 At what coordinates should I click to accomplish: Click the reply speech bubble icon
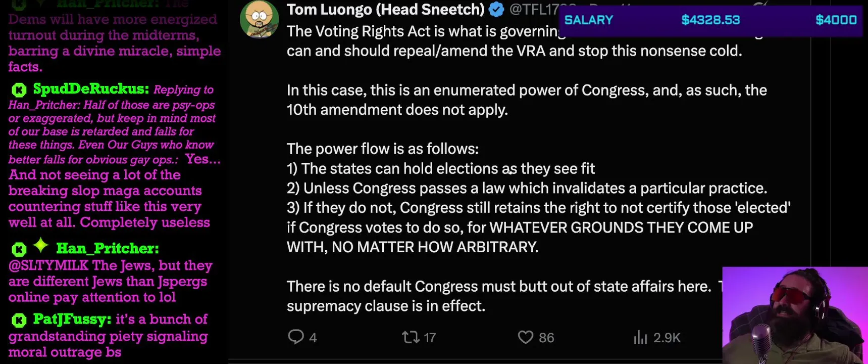[295, 337]
